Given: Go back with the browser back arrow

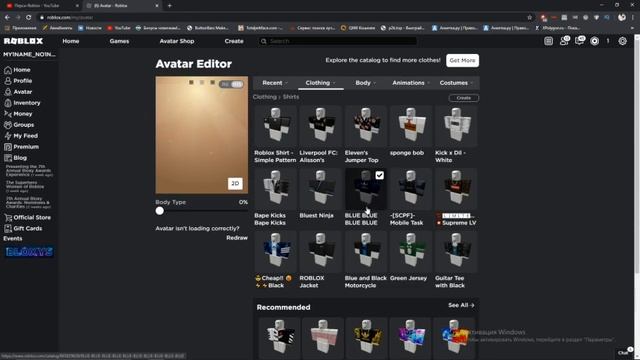Looking at the screenshot, I should click(x=7, y=17).
